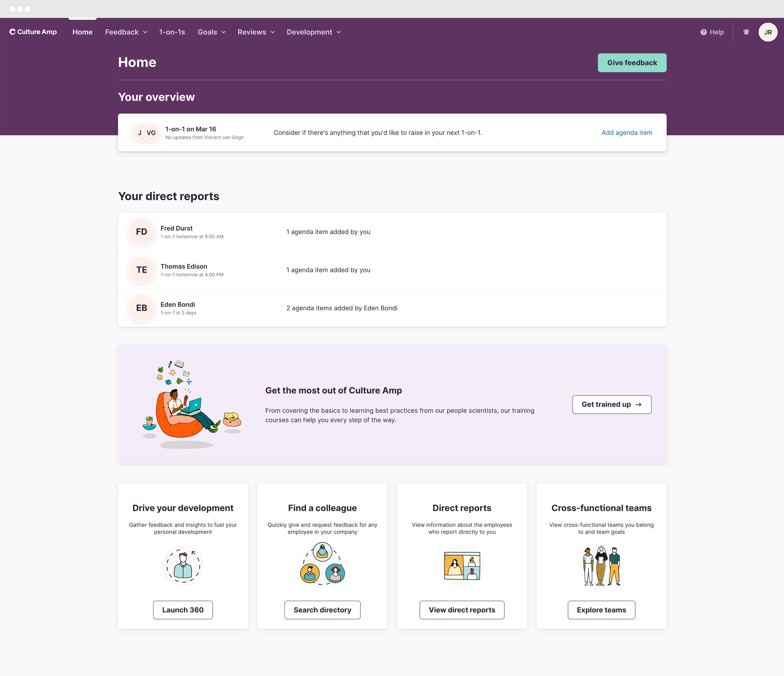This screenshot has width=784, height=676.
Task: Click the Launch 360 button
Action: tap(183, 610)
